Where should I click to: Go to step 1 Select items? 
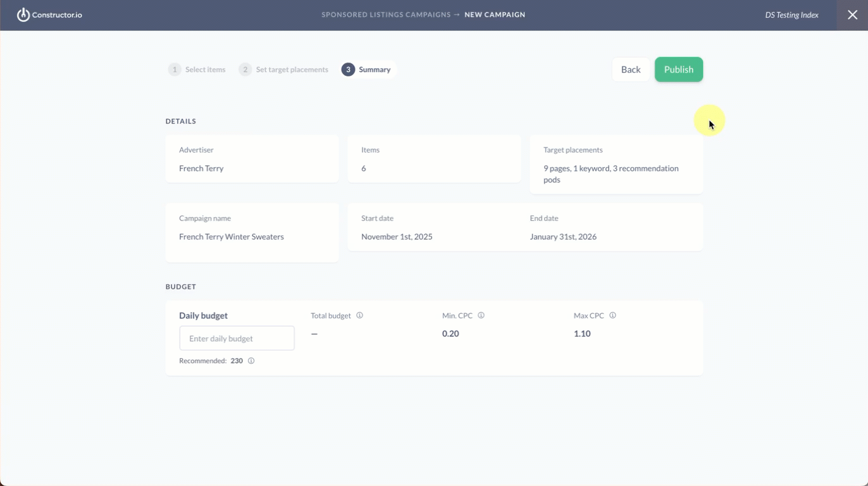click(197, 70)
